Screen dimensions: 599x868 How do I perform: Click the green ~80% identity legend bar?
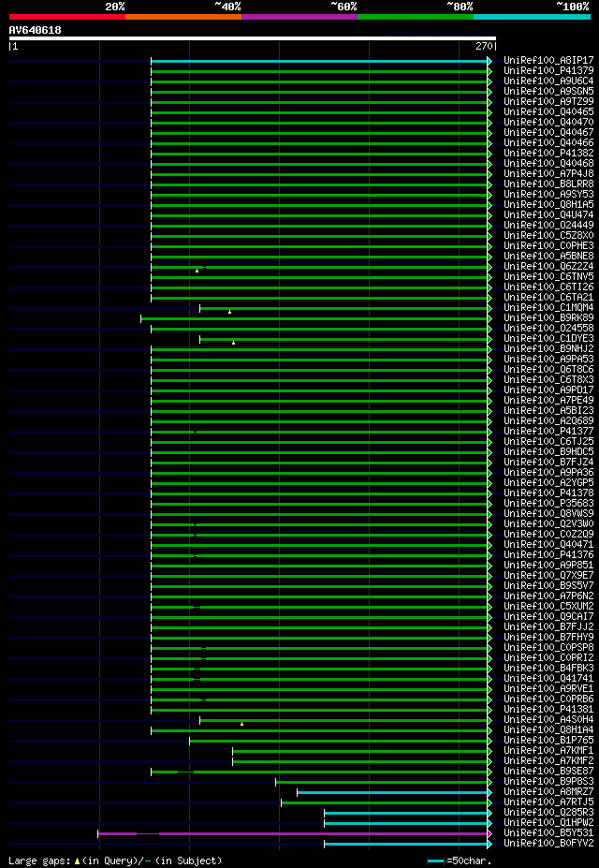[416, 17]
